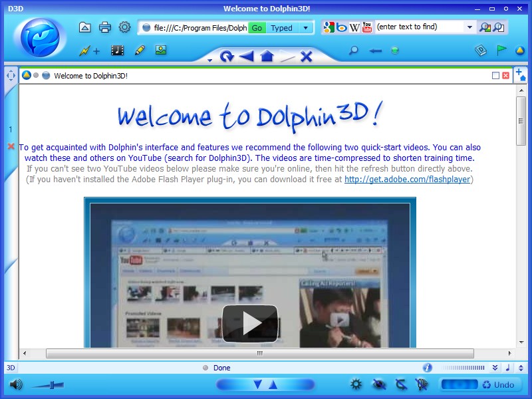This screenshot has height=399, width=532.
Task: Open the film strip media icon
Action: pyautogui.click(x=118, y=51)
